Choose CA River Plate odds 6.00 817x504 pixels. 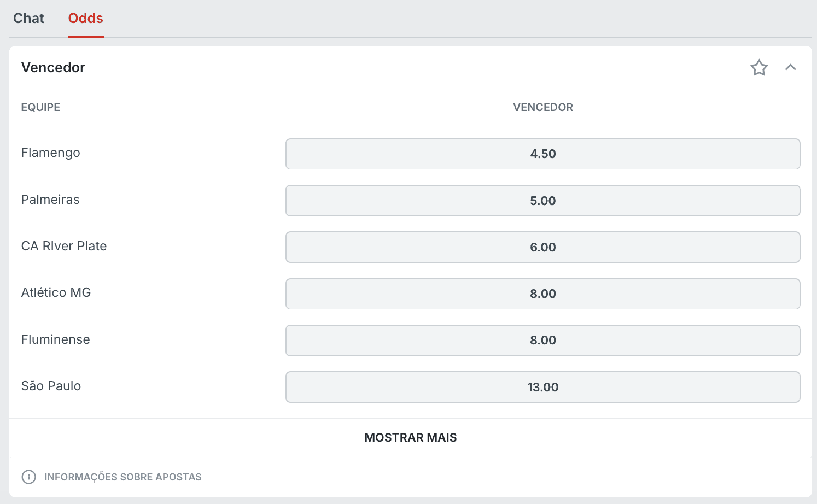542,247
